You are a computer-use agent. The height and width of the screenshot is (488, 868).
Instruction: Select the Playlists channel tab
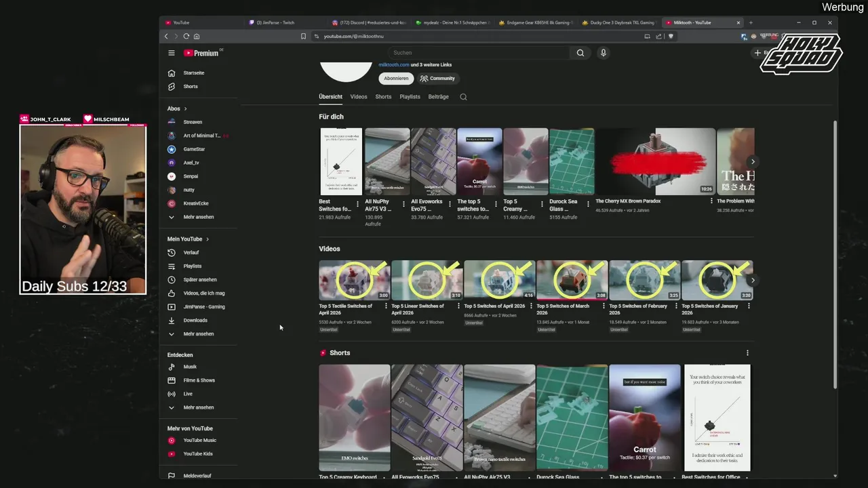tap(410, 97)
